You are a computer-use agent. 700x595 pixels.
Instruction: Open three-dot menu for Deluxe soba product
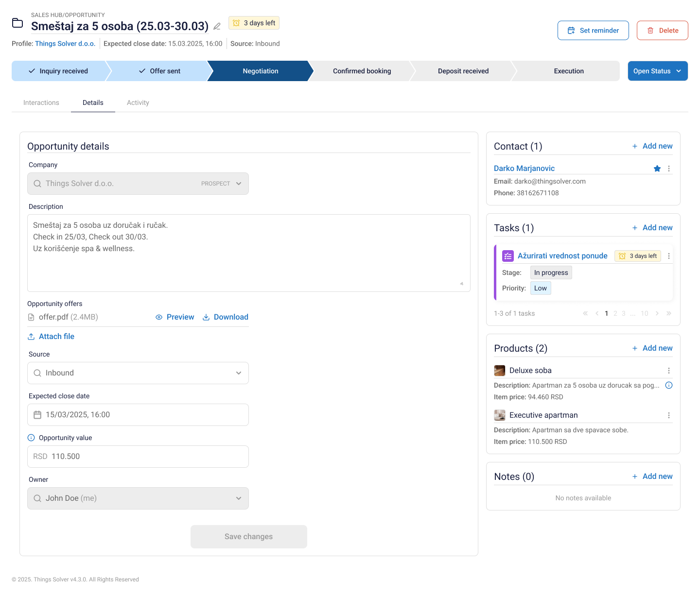(669, 371)
